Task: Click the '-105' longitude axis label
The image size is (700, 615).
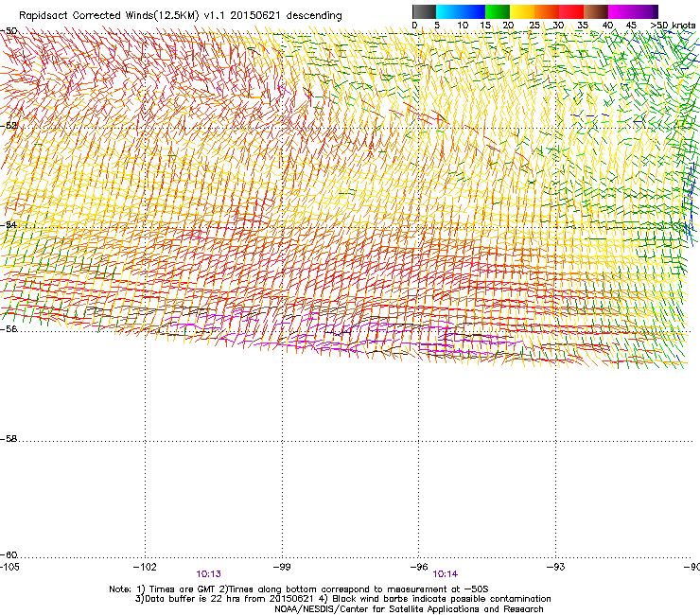Action: [9, 567]
